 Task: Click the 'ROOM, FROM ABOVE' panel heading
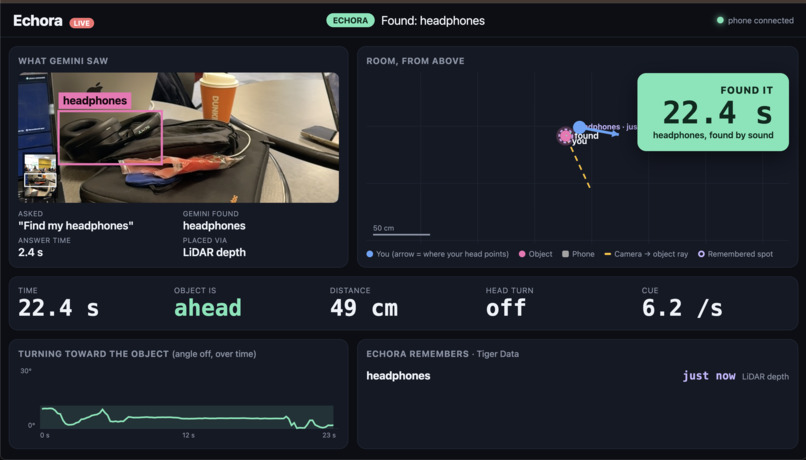[x=415, y=61]
